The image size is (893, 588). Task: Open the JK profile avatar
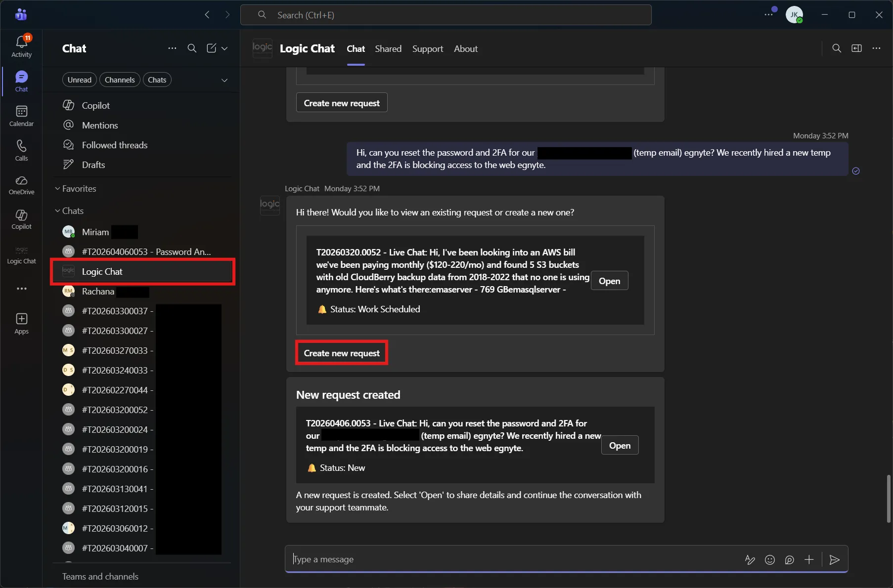794,15
